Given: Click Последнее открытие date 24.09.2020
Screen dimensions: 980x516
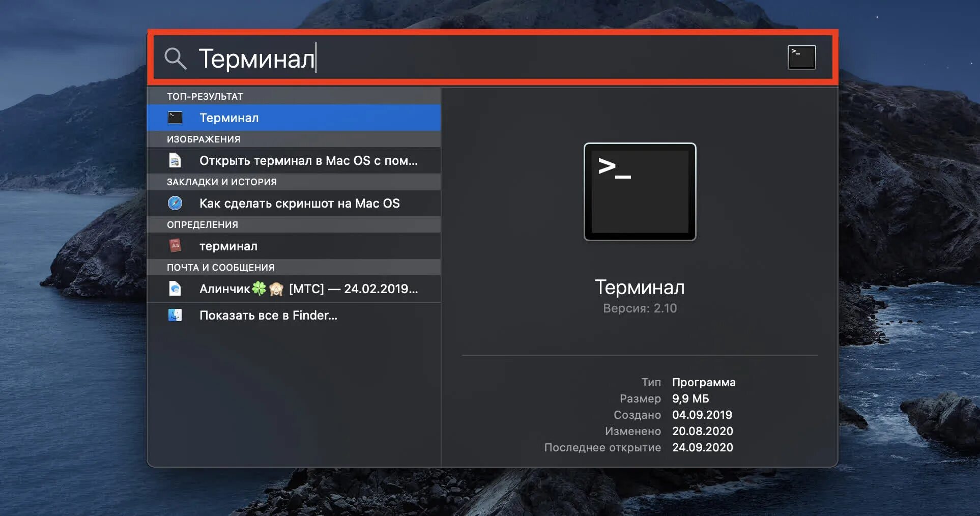Looking at the screenshot, I should click(703, 447).
